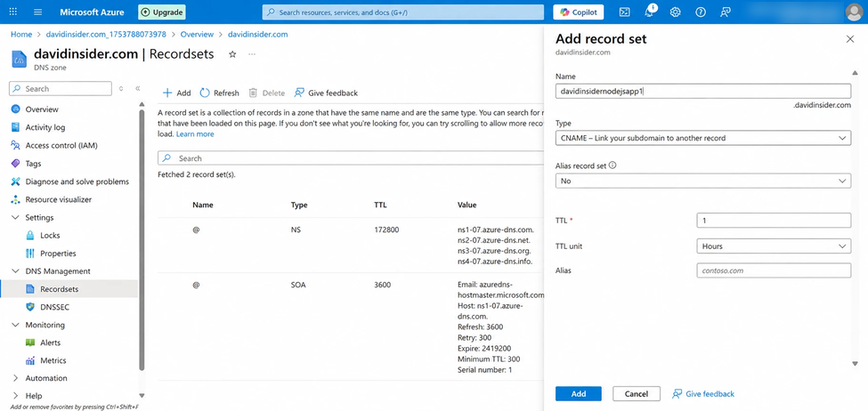The image size is (868, 411).
Task: Edit the record Name input field
Action: pos(703,92)
